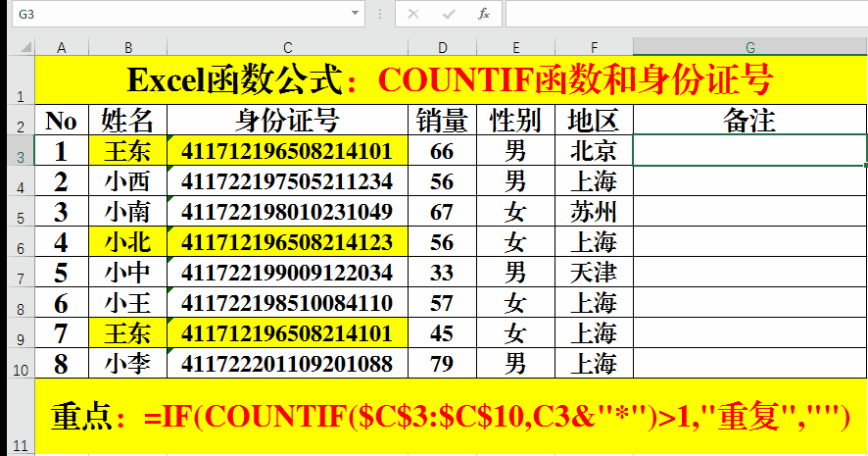Click name cell '王东' in row 9

tap(128, 333)
